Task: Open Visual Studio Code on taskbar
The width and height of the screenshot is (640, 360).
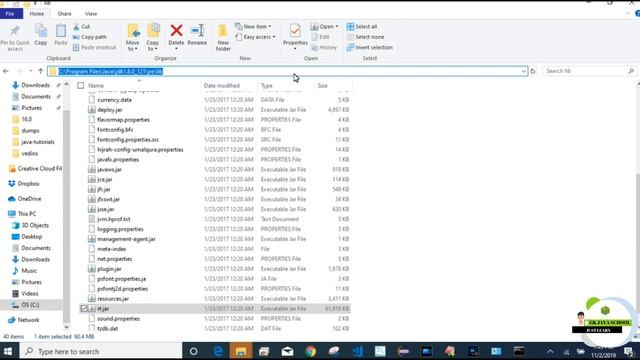Action: pyautogui.click(x=358, y=351)
